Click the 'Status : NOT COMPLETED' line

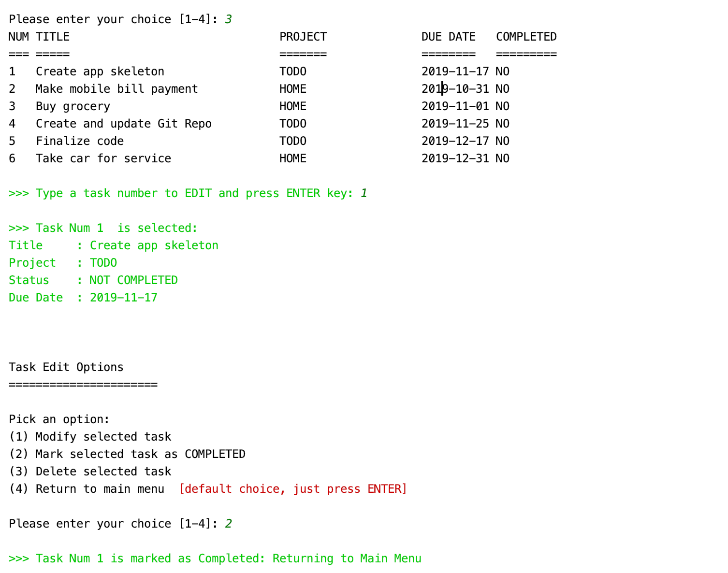(93, 280)
